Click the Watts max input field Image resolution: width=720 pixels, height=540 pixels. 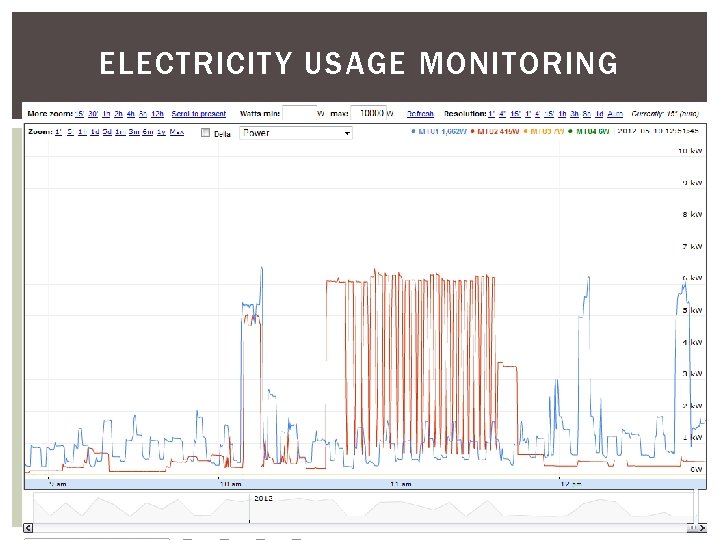point(367,113)
